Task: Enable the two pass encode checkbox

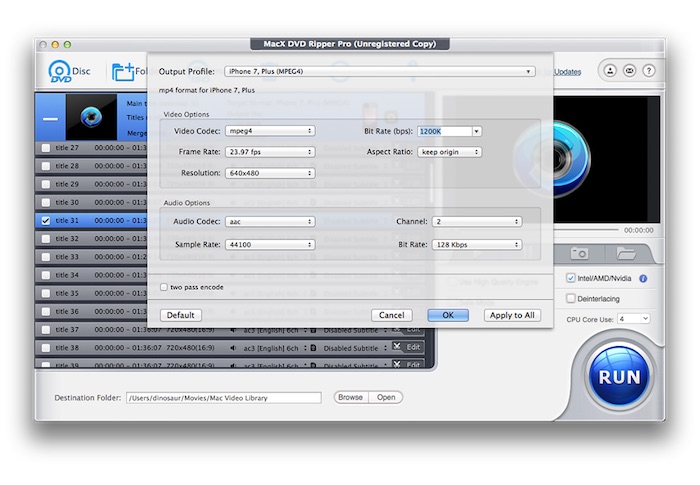Action: (164, 287)
